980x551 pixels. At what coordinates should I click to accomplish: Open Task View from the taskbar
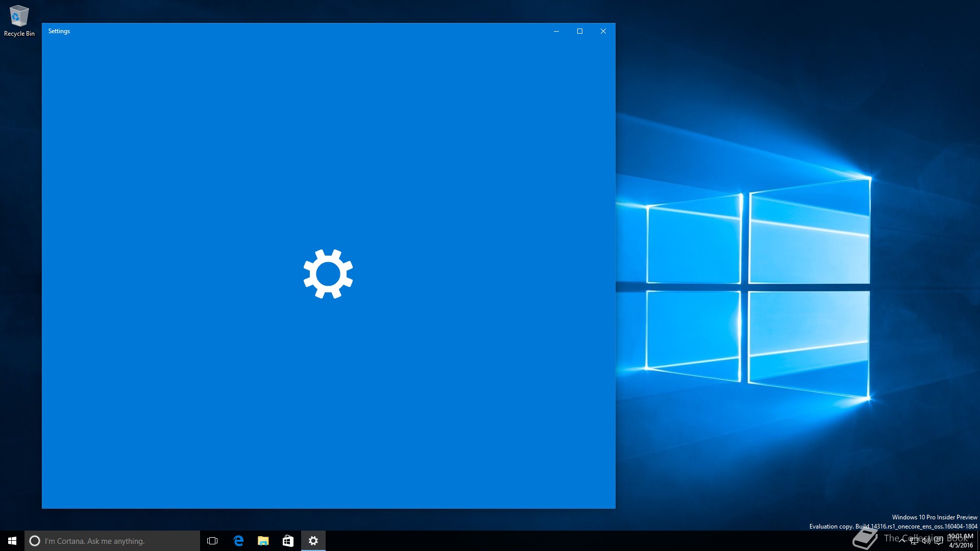pyautogui.click(x=212, y=541)
